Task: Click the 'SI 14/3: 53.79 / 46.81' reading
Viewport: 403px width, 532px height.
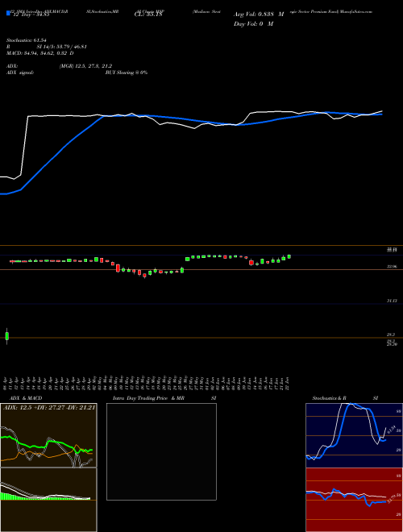Action: [62, 47]
